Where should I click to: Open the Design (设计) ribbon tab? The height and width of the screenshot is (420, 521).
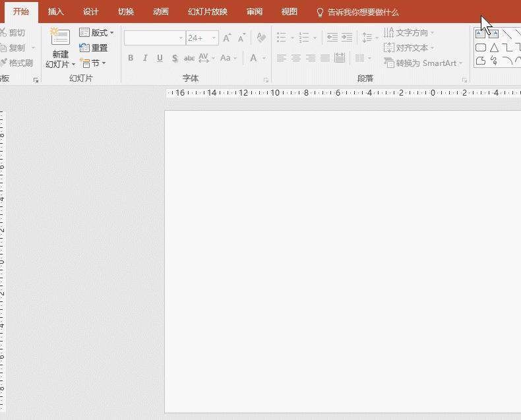click(91, 12)
